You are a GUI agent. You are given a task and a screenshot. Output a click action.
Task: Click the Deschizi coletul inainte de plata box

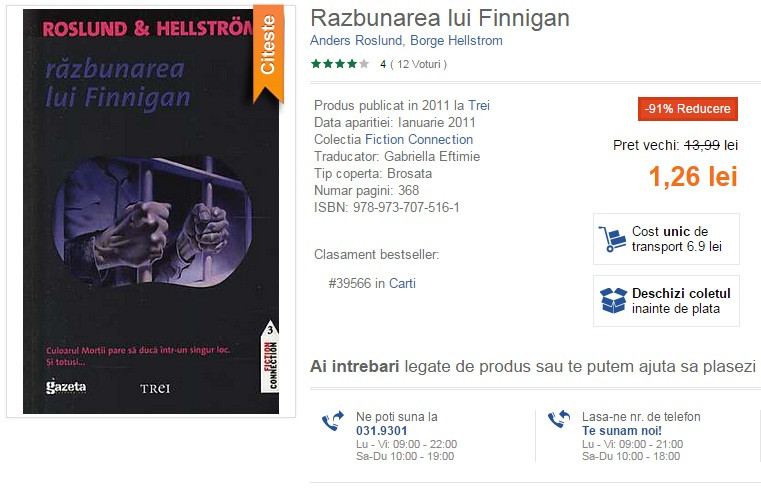point(666,301)
